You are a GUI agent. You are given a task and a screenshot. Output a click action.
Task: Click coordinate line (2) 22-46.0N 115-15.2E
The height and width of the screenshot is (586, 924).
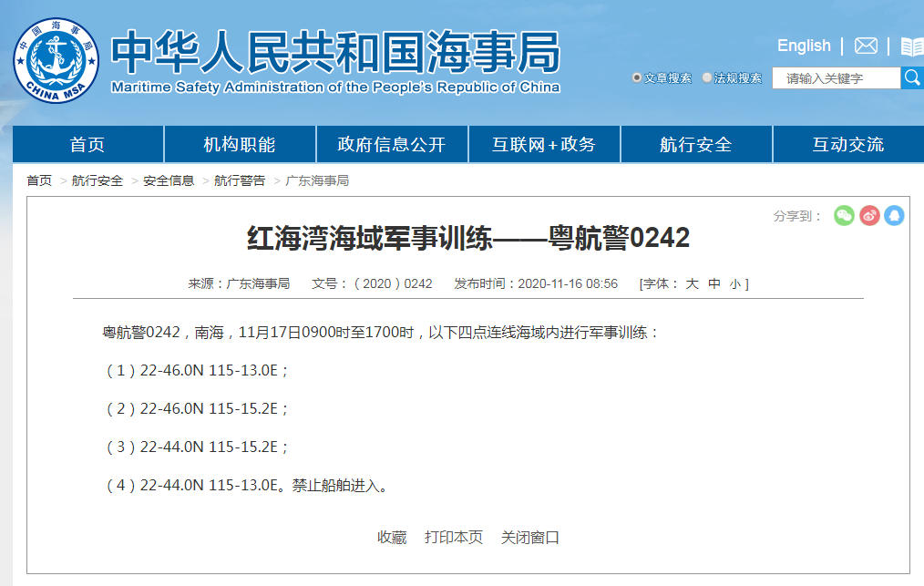[196, 408]
